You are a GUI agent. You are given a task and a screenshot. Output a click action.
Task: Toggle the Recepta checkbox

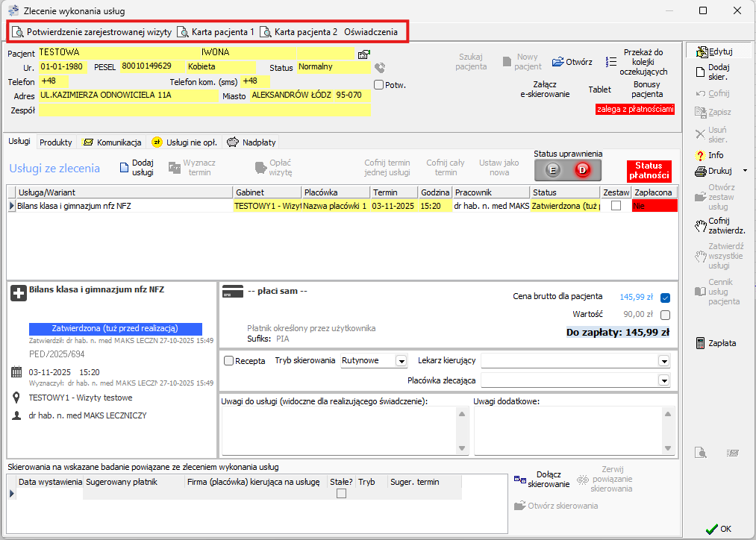(x=229, y=361)
